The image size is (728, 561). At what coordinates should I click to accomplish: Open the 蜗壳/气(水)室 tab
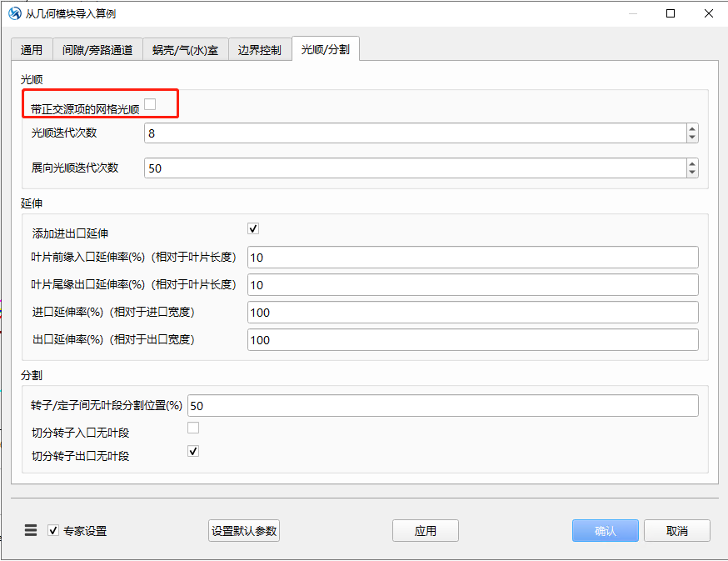click(x=185, y=50)
